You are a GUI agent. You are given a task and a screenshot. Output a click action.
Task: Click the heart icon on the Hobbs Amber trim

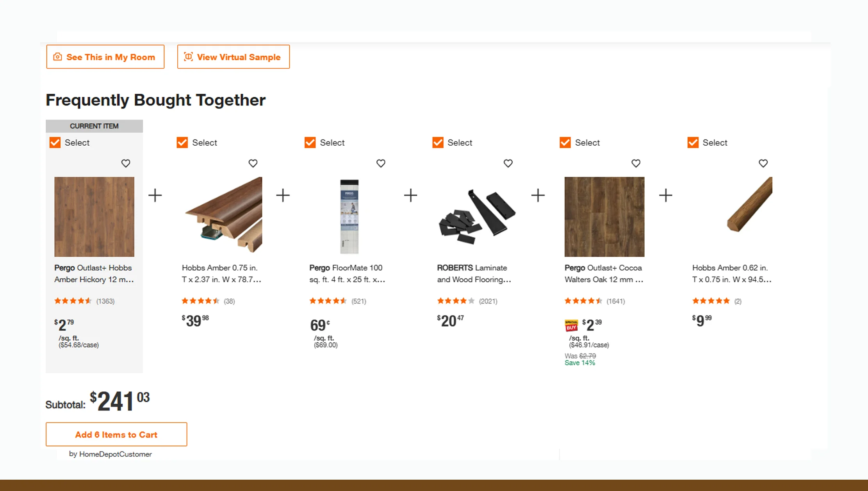pos(253,163)
